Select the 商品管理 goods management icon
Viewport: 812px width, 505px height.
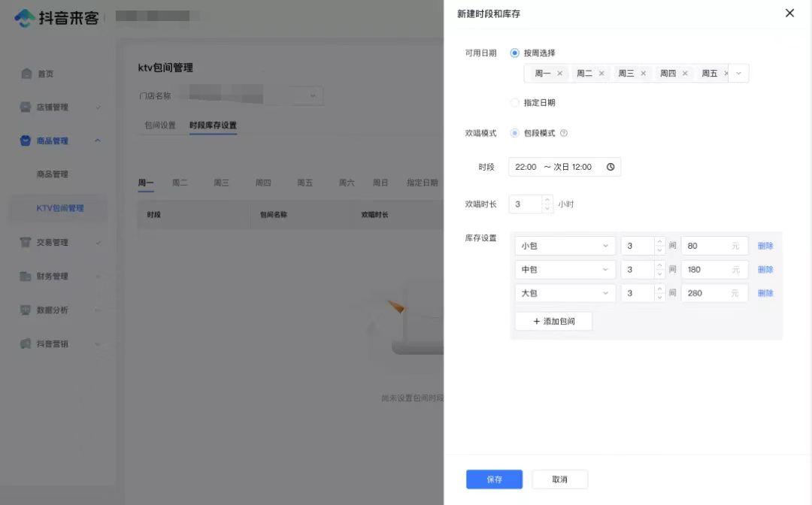point(26,141)
